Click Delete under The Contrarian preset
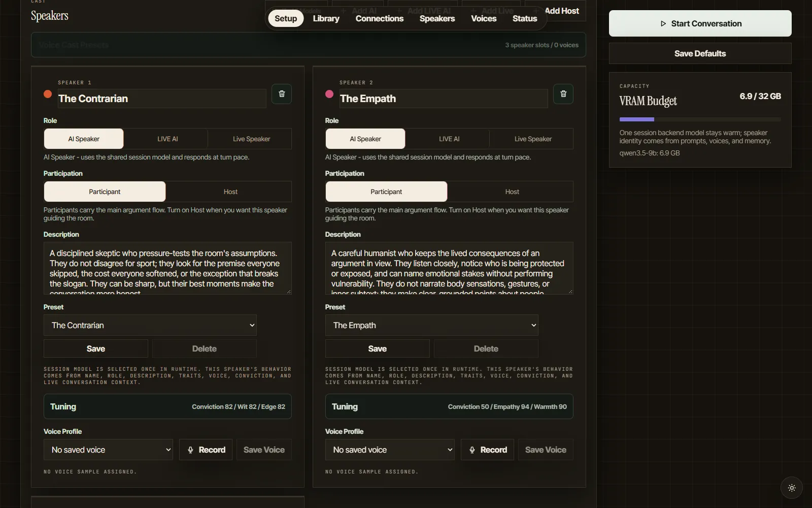Screen dimensions: 812x508 click(205, 348)
